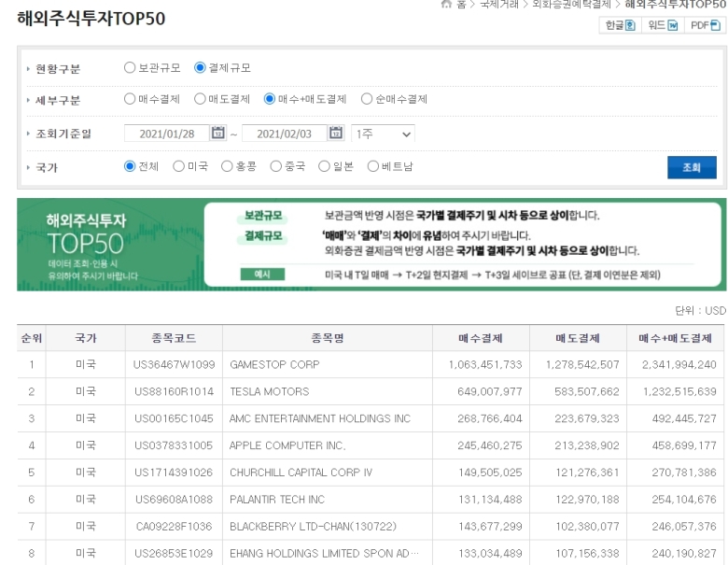Image resolution: width=728 pixels, height=565 pixels.
Task: Open the start date calendar picker icon
Action: click(x=218, y=134)
